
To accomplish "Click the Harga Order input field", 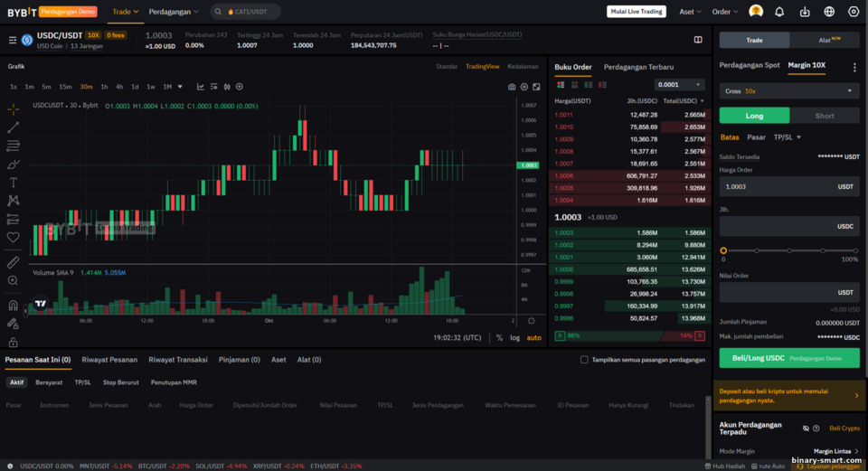I will [x=789, y=187].
